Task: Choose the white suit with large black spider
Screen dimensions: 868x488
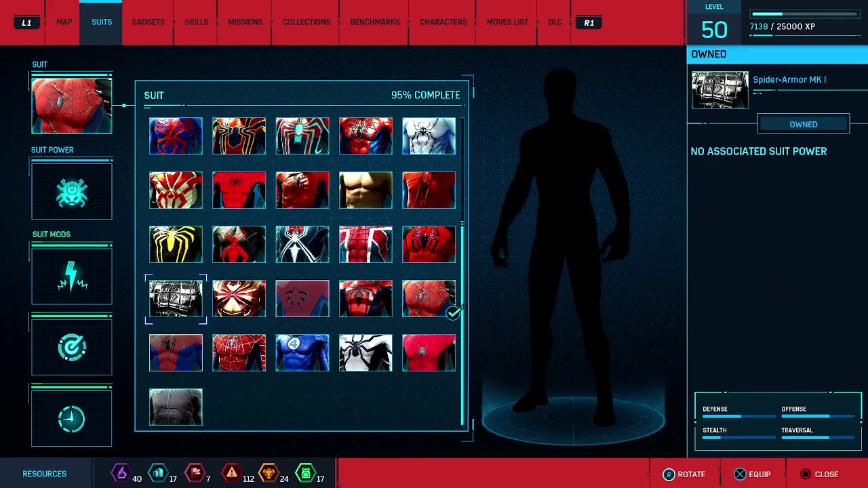Action: pos(366,352)
